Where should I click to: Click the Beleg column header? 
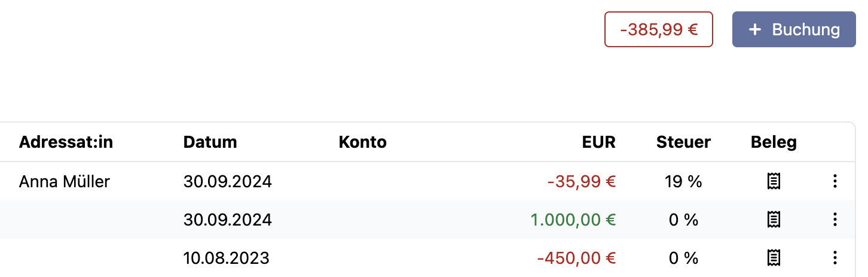(774, 142)
